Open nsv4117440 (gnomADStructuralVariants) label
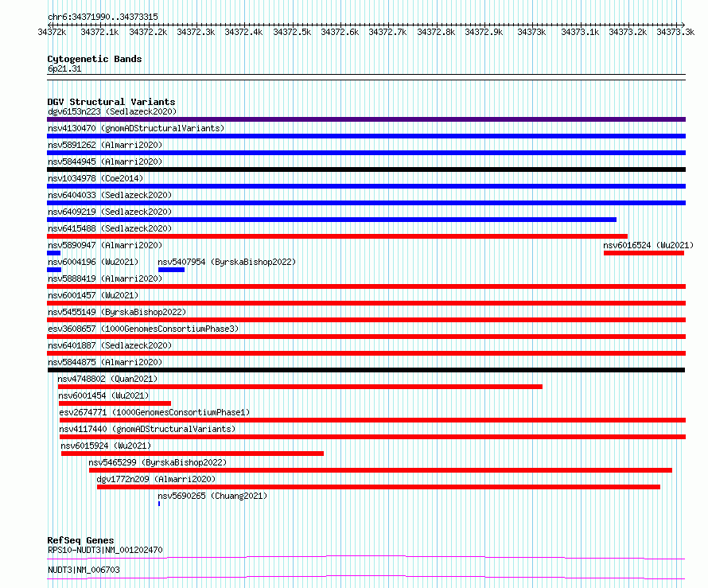The image size is (708, 588). point(147,429)
